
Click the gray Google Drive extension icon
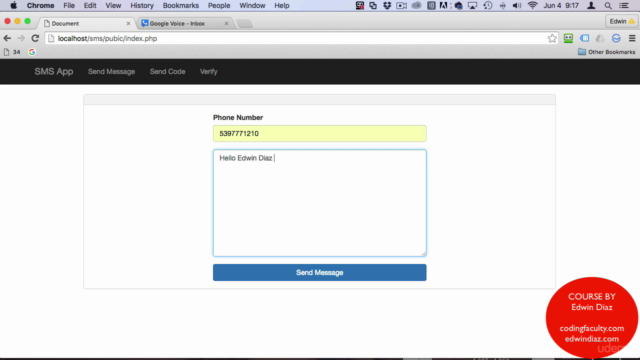600,38
